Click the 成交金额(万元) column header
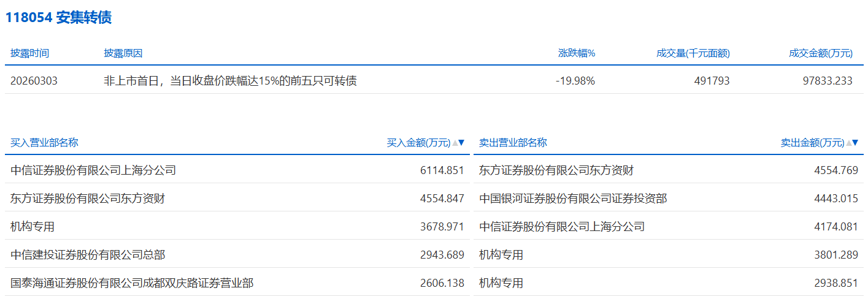The height and width of the screenshot is (296, 868). pyautogui.click(x=821, y=53)
